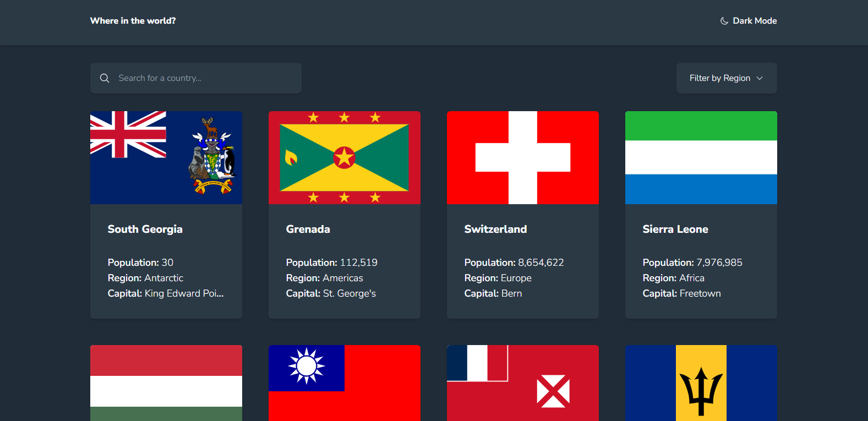Screen dimensions: 868x421
Task: Click the Grenada country name
Action: [308, 229]
